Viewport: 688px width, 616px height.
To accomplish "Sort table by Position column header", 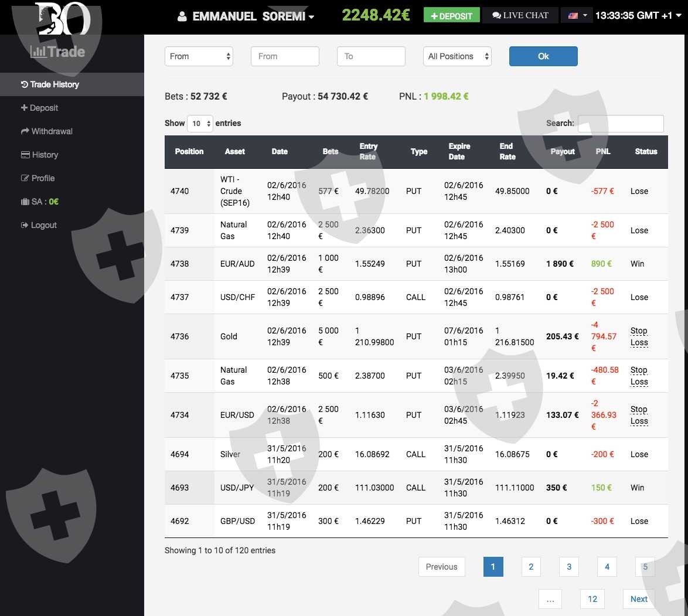I will 189,151.
